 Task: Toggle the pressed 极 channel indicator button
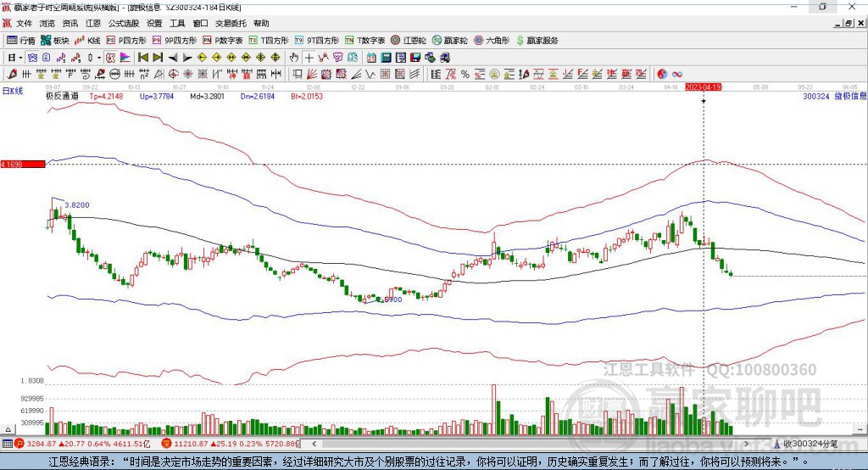pos(110,58)
